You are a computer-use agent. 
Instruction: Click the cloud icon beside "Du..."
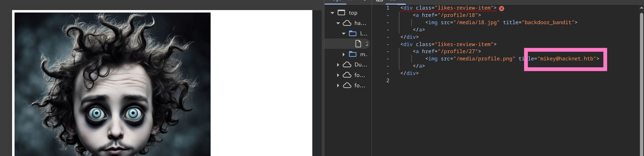pyautogui.click(x=347, y=65)
